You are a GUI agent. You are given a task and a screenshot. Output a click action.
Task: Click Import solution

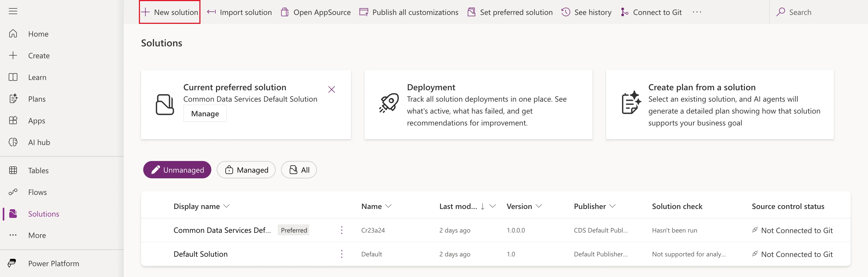tap(240, 12)
